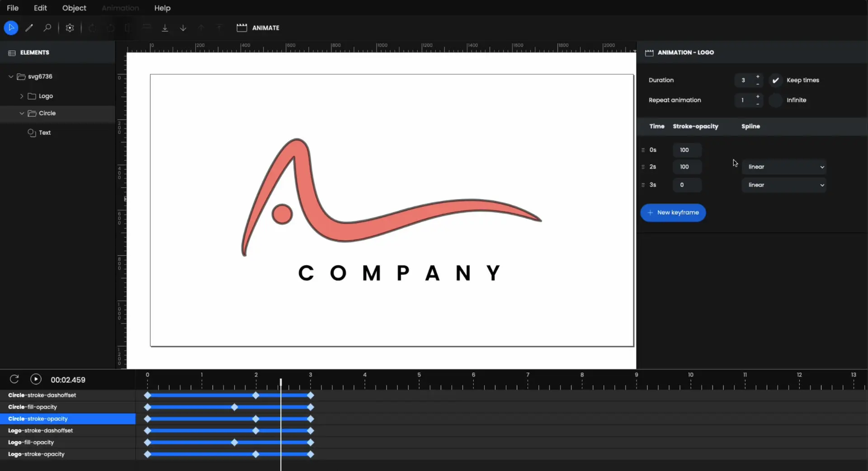Increase Duration with the plus stepper

click(x=758, y=76)
